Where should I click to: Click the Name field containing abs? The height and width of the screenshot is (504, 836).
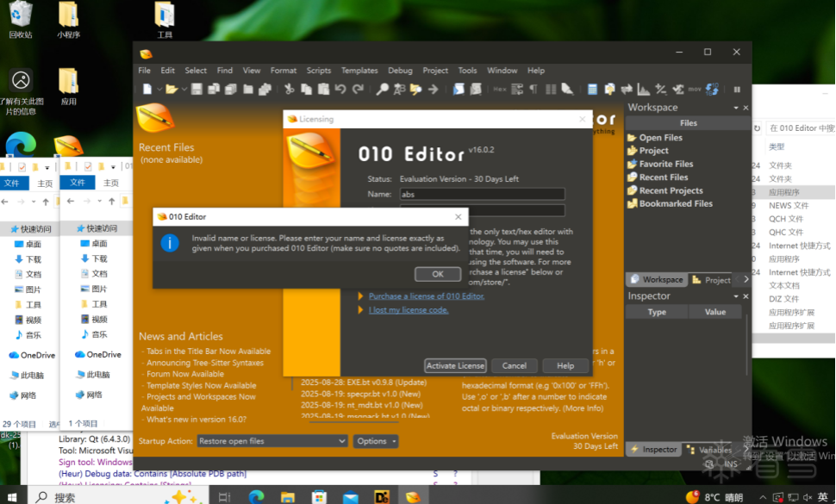click(483, 194)
